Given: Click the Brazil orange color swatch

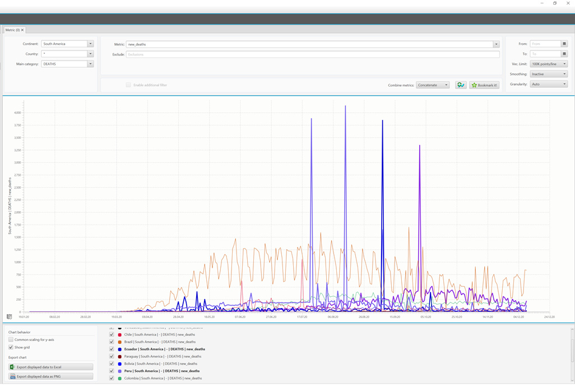Looking at the screenshot, I should point(120,342).
